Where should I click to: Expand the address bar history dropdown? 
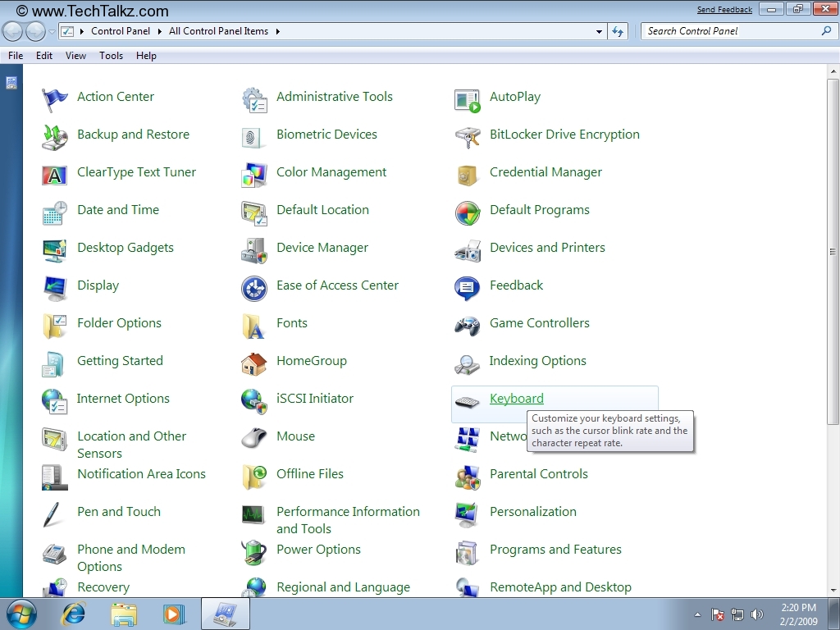tap(600, 31)
